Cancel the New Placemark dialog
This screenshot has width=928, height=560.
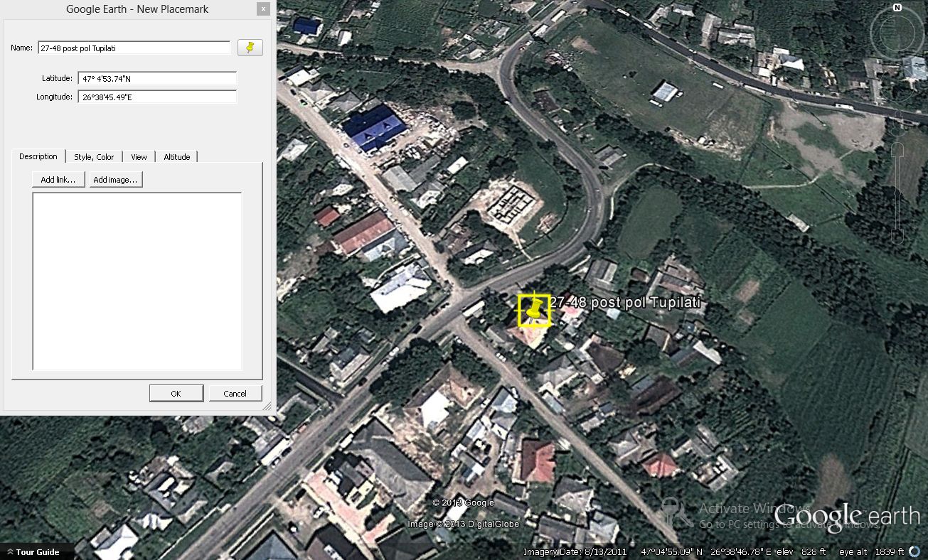[x=235, y=394]
